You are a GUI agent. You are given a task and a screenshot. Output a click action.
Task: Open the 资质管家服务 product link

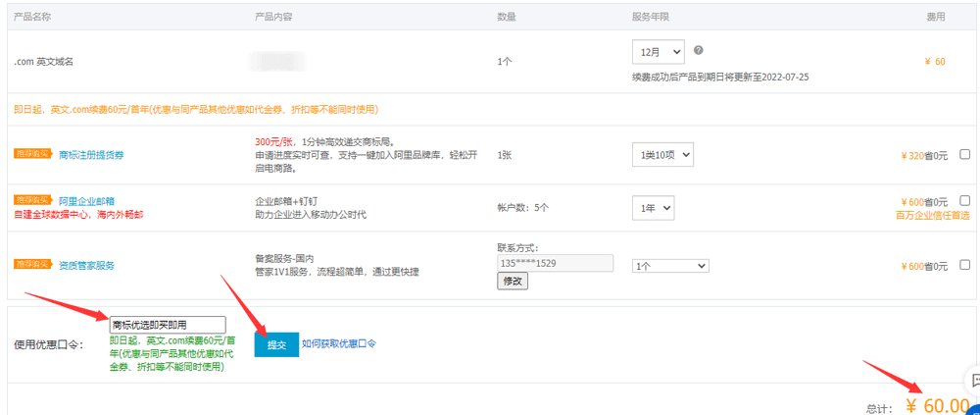click(86, 265)
